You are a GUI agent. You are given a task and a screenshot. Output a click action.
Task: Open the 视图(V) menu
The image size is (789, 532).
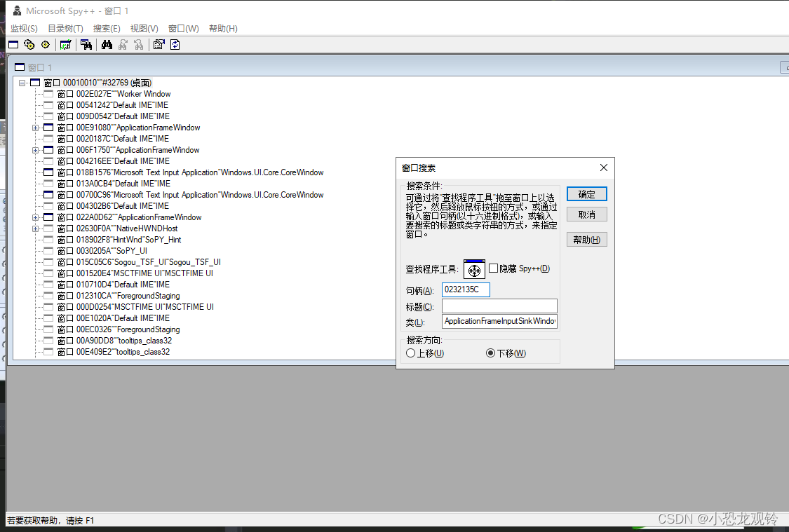tap(144, 29)
